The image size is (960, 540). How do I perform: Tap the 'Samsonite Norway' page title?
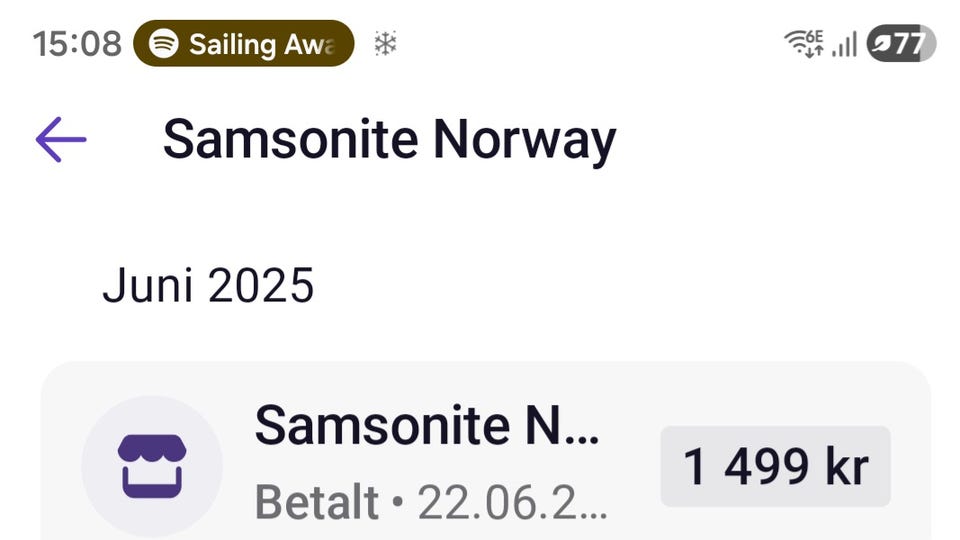pyautogui.click(x=389, y=139)
